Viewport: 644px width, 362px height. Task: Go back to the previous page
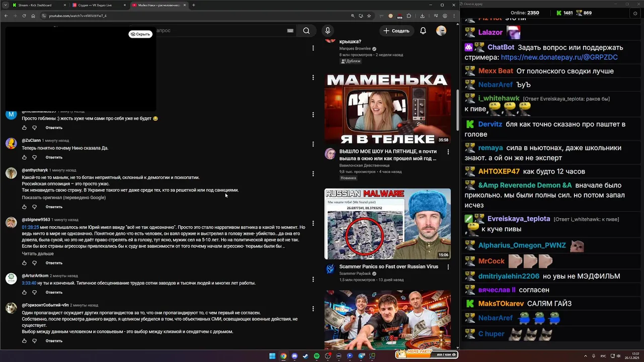[6, 16]
